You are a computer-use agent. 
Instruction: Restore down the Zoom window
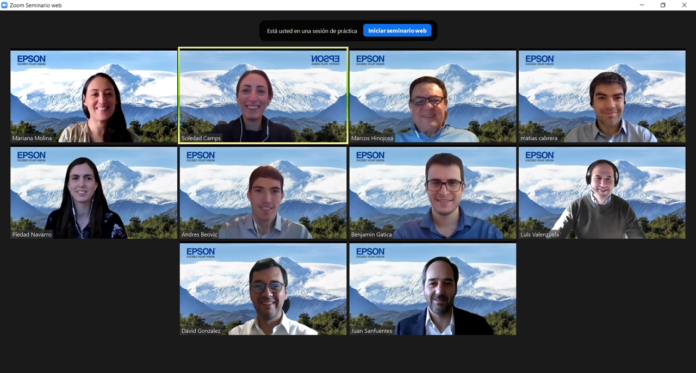pyautogui.click(x=663, y=5)
